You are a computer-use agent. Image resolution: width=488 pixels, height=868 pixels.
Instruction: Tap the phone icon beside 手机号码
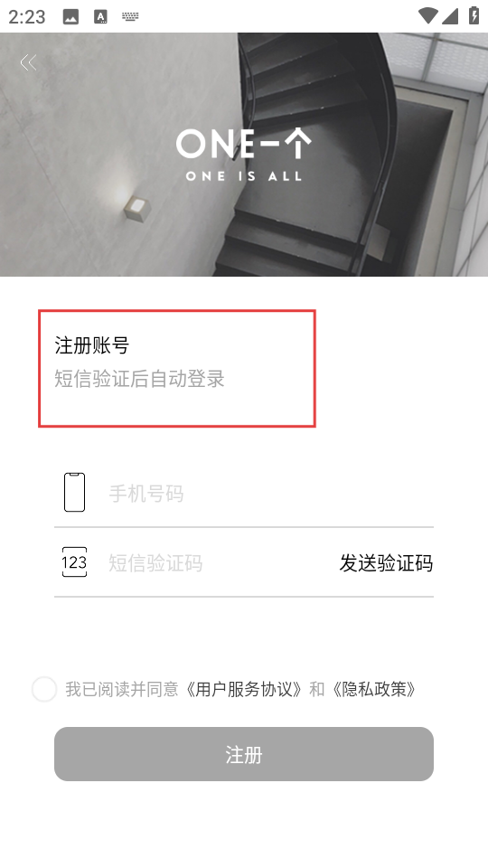point(75,492)
